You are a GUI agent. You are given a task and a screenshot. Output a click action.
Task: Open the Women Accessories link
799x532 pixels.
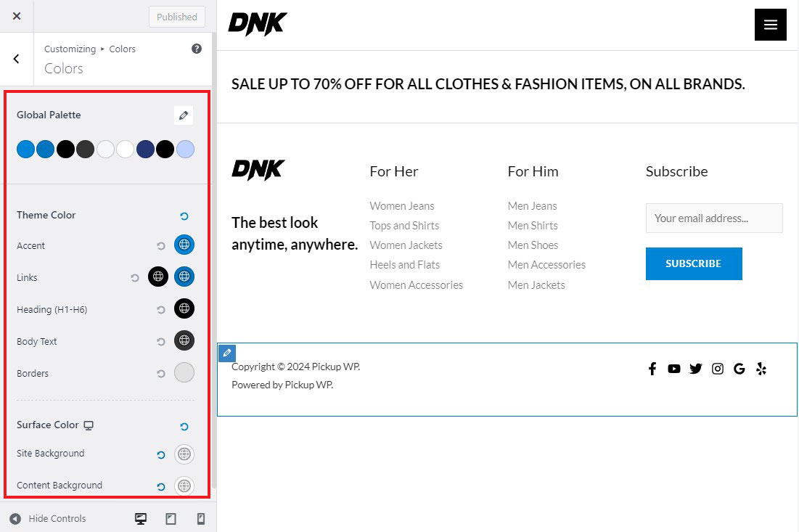[x=417, y=285]
